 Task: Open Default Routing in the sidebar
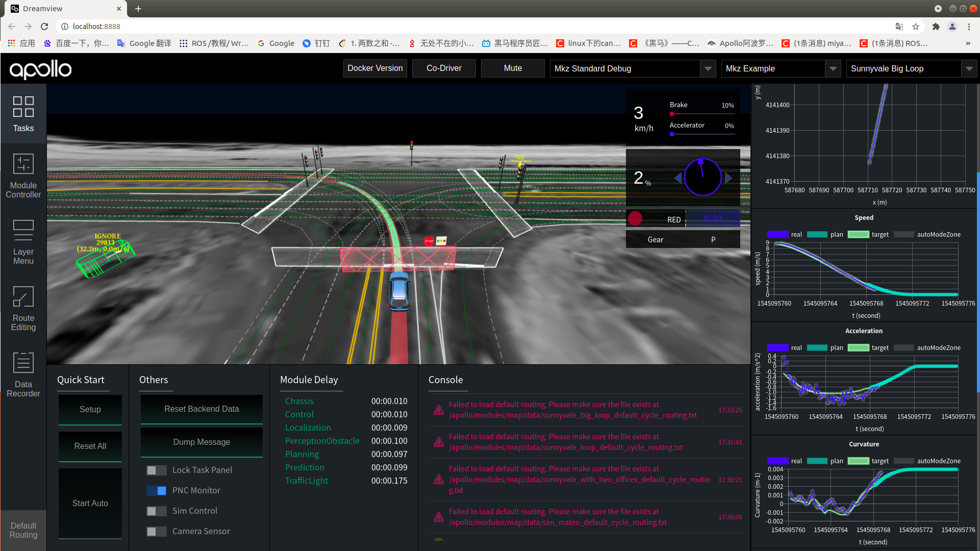[23, 530]
